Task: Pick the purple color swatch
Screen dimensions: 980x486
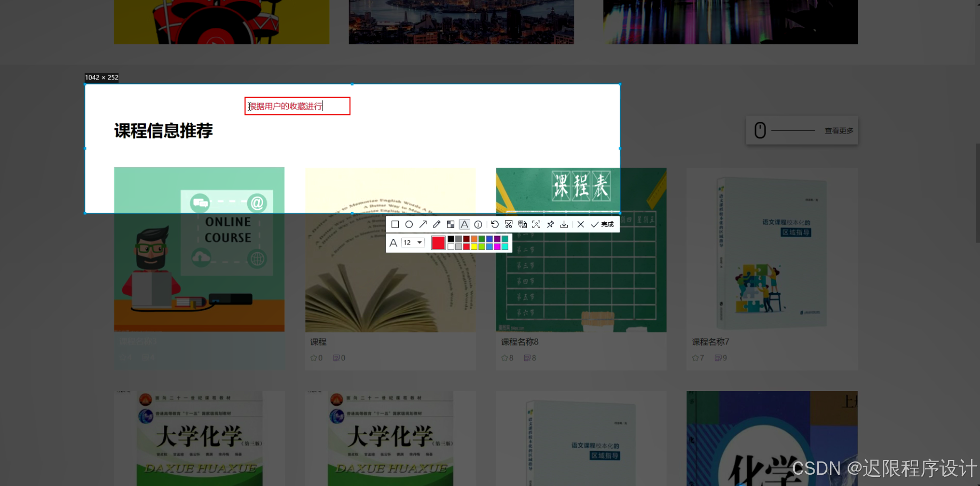Action: [x=497, y=239]
